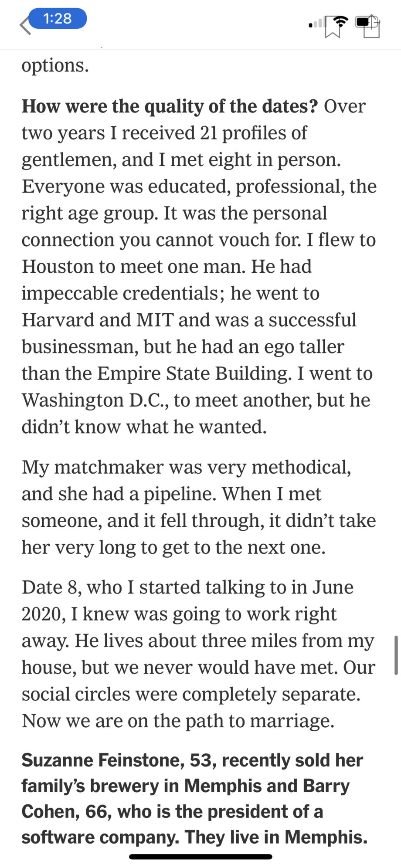Tap the bold question about date quality
Image resolution: width=401 pixels, height=868 pixels.
point(170,106)
